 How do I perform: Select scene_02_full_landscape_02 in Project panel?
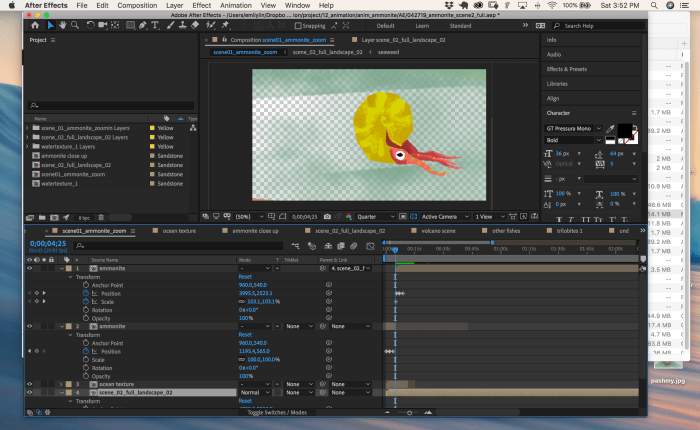(x=76, y=165)
